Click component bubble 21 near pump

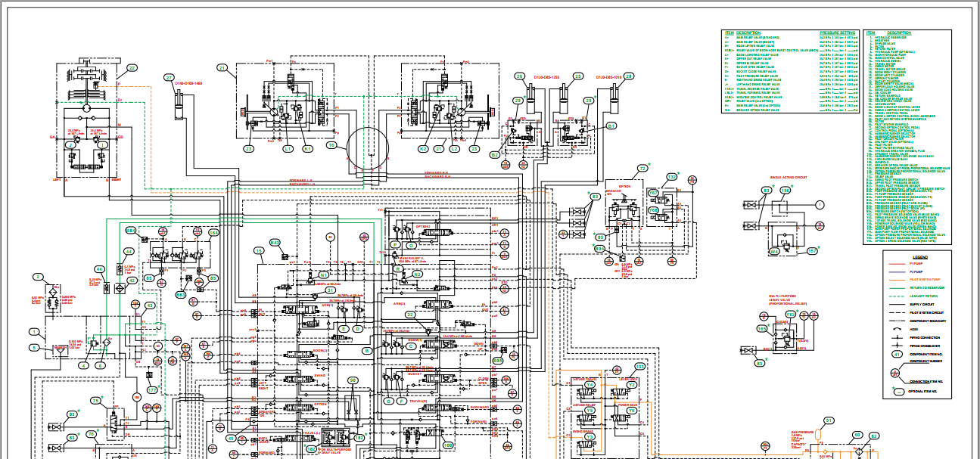222,68
